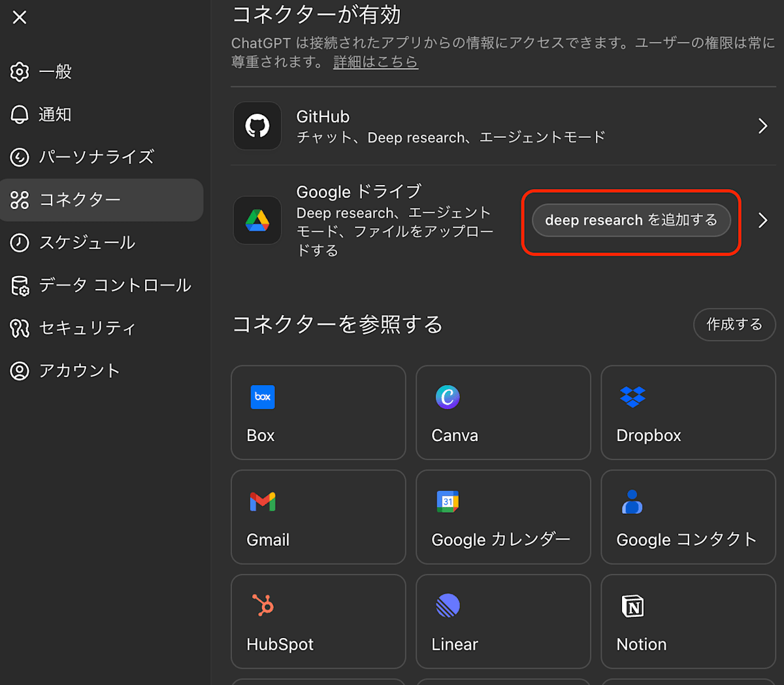Click the deep research を追加する button
The height and width of the screenshot is (685, 784).
[631, 220]
